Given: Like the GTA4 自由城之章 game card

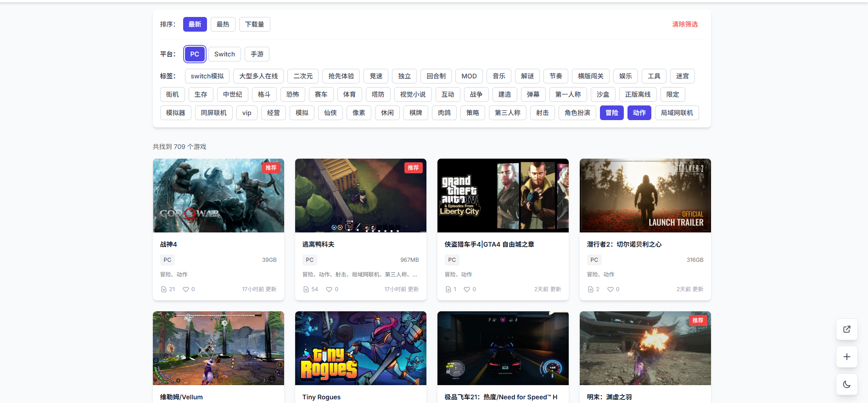Looking at the screenshot, I should click(x=467, y=289).
